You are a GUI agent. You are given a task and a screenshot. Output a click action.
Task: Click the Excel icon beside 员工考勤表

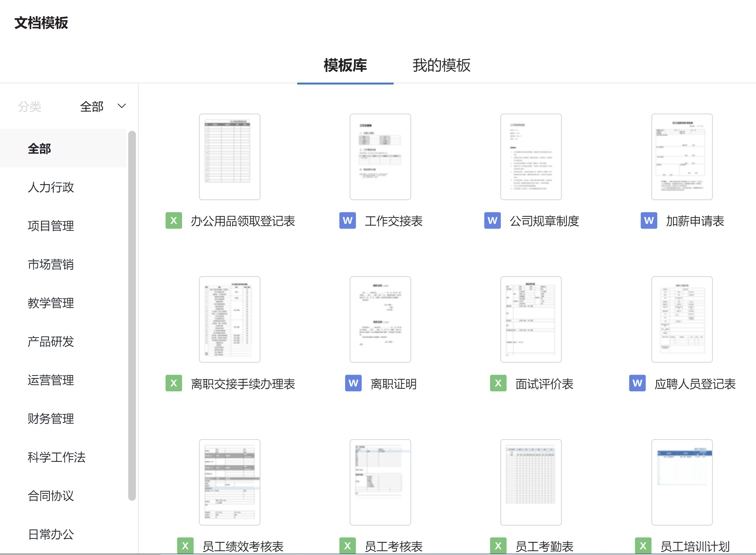498,546
